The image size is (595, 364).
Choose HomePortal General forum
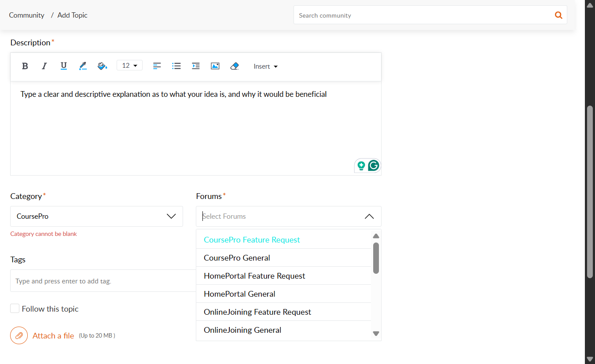284,294
